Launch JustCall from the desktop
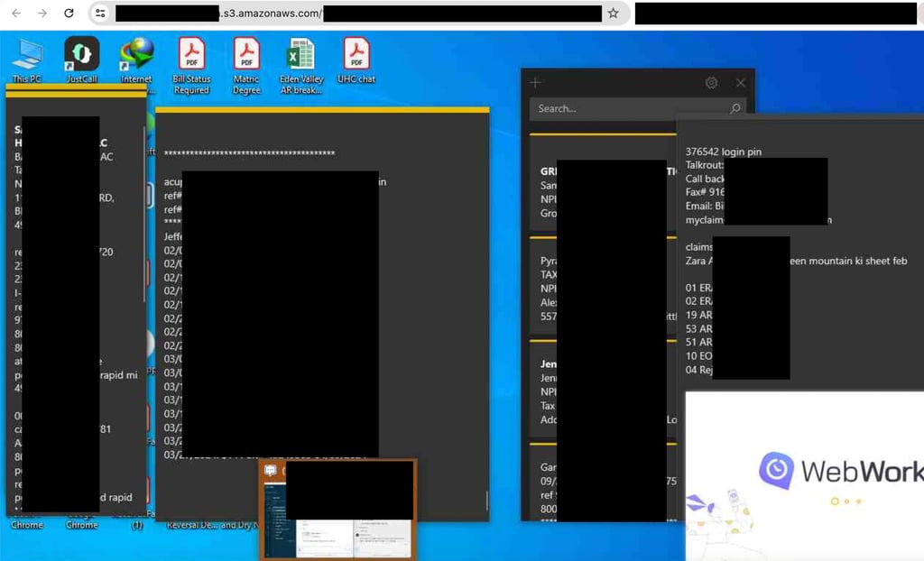This screenshot has width=924, height=561. [x=82, y=60]
